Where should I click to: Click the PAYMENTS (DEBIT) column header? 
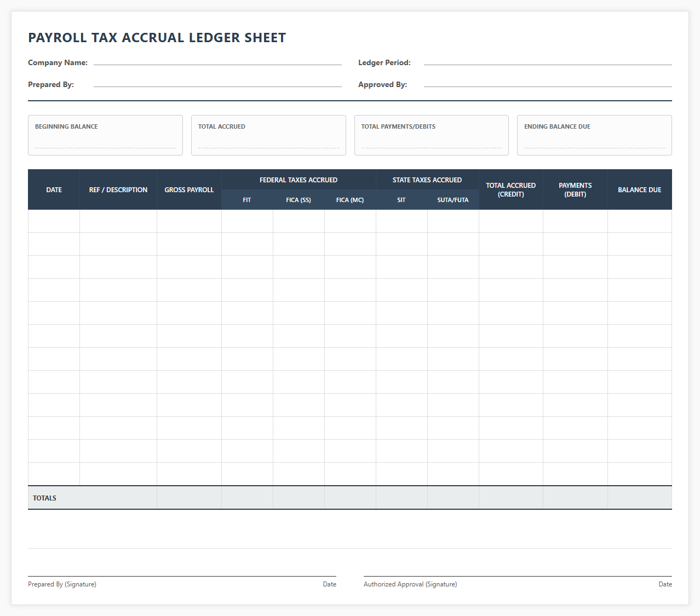pos(575,189)
